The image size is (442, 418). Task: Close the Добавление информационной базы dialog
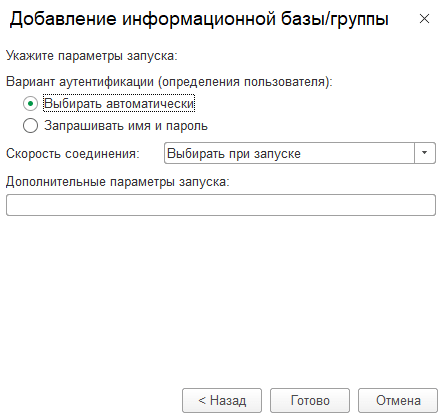pyautogui.click(x=424, y=19)
